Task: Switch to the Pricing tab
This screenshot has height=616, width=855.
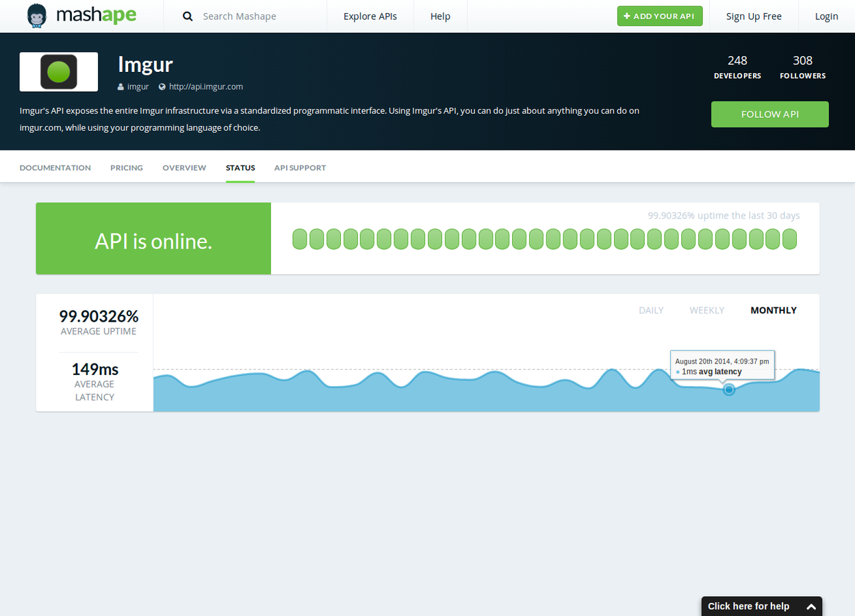Action: click(127, 168)
